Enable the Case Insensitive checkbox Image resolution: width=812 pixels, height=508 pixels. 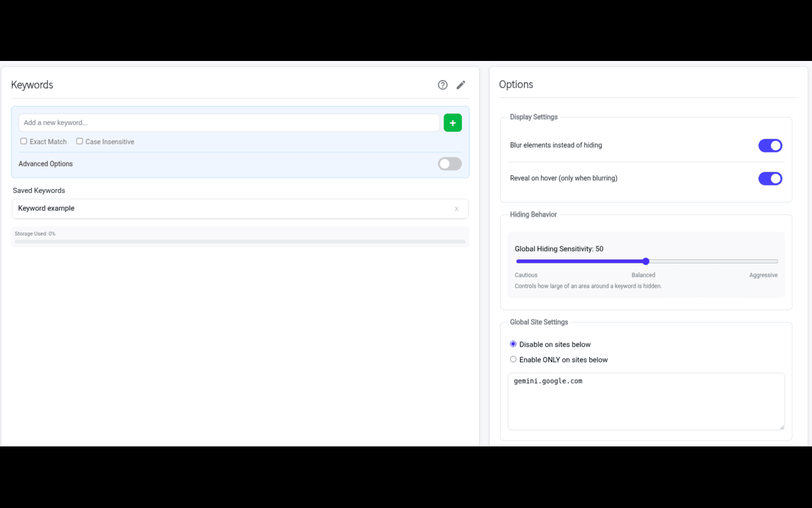[x=79, y=141]
